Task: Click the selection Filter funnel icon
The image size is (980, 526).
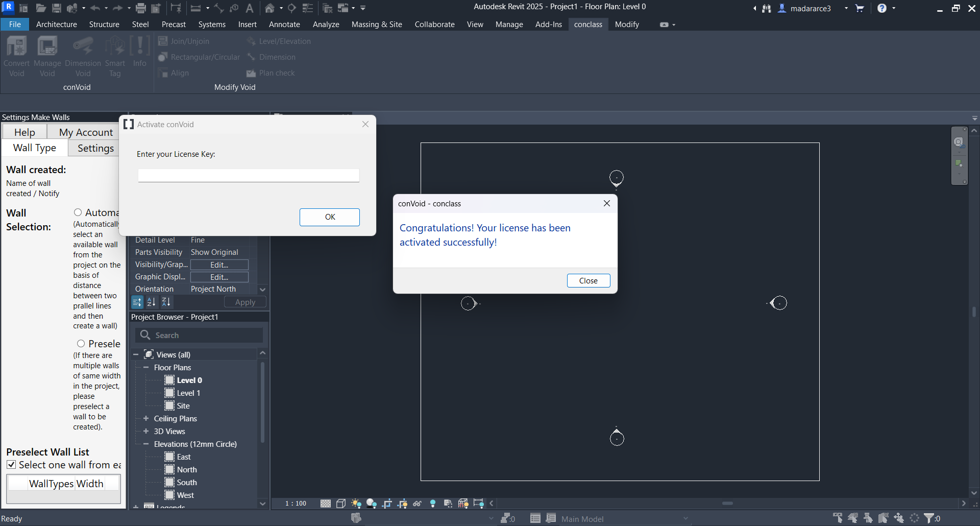Action: pyautogui.click(x=929, y=518)
